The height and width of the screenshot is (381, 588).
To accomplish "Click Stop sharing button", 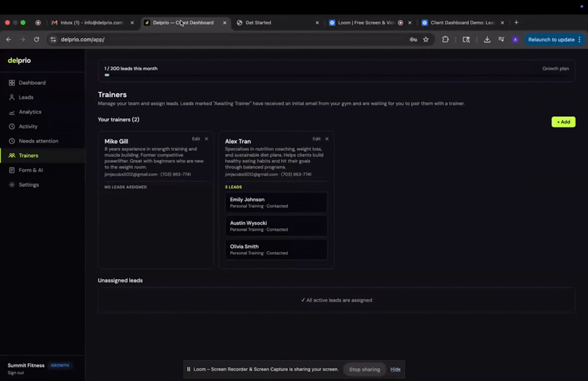I will coord(365,369).
